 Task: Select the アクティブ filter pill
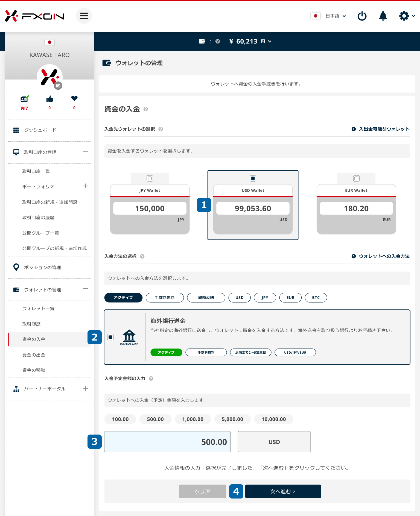point(123,298)
